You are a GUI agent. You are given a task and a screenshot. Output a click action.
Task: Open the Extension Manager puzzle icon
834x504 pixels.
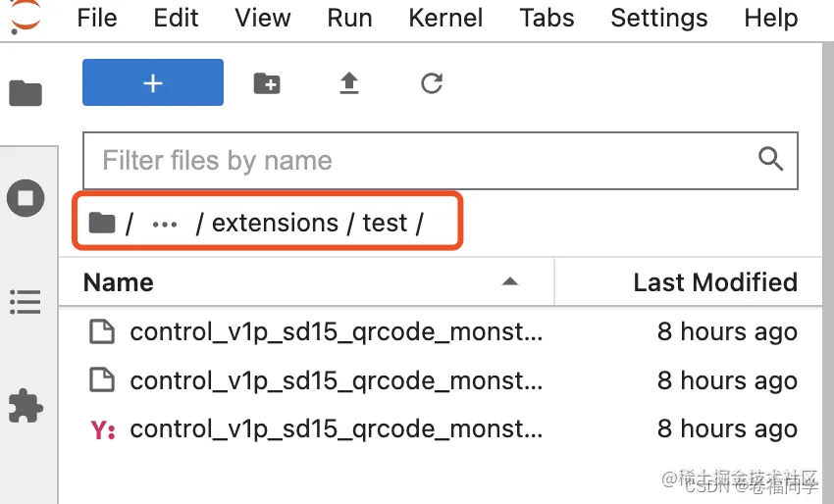click(26, 405)
